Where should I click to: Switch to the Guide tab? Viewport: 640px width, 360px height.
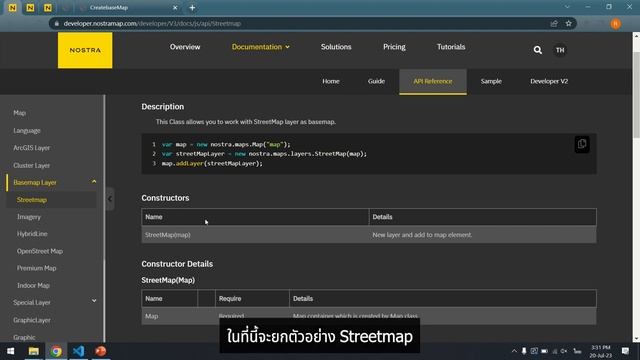[376, 81]
